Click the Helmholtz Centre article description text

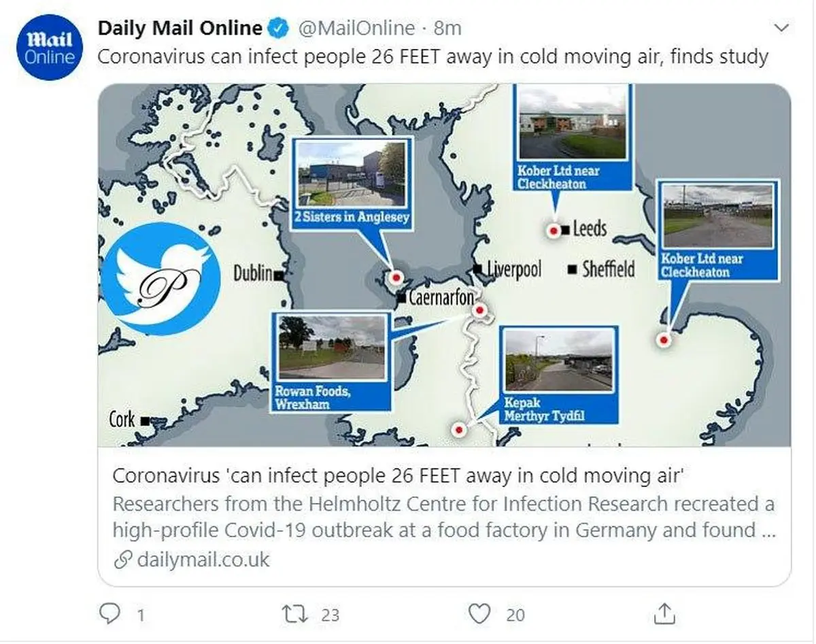point(443,518)
